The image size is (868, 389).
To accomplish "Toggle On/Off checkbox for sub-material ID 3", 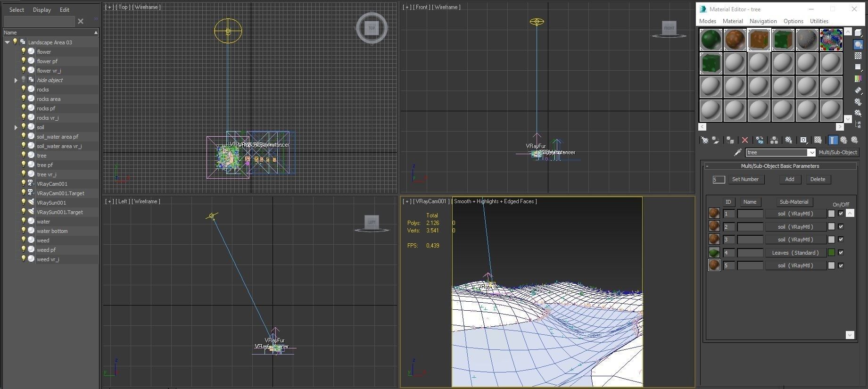I will tap(841, 240).
